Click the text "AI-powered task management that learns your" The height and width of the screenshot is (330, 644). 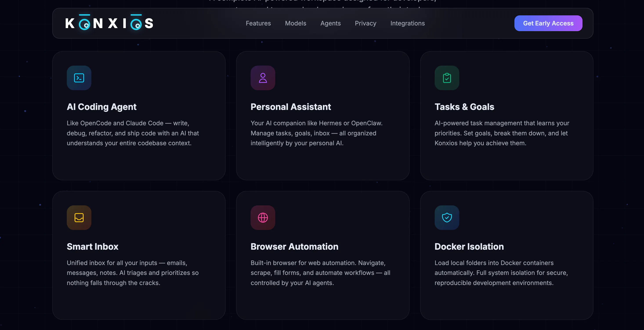502,123
